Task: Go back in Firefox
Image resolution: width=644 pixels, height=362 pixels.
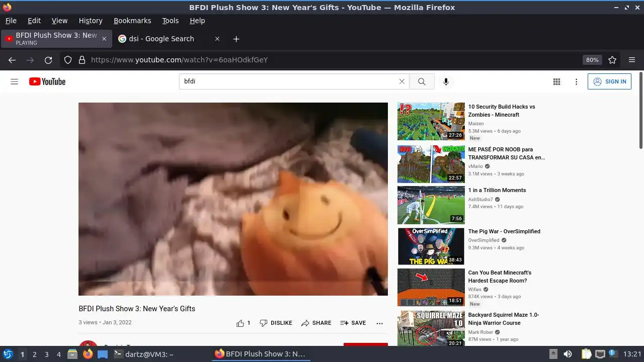Action: click(x=12, y=60)
